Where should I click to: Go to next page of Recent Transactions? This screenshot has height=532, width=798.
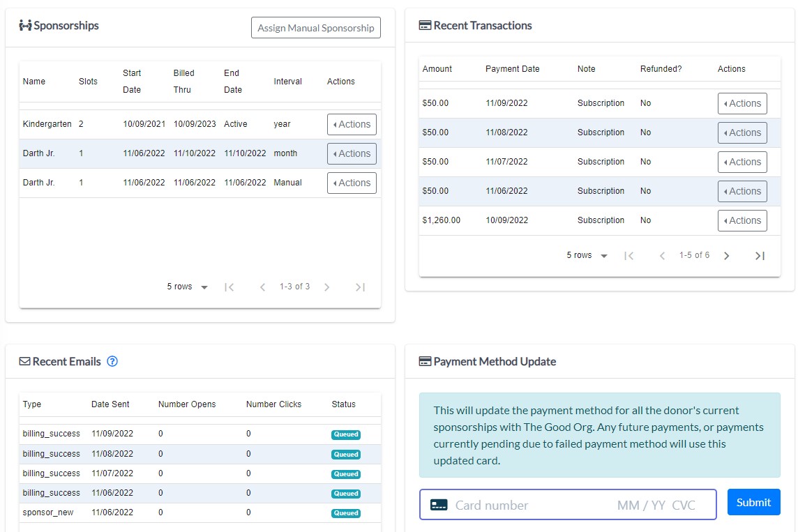coord(726,256)
